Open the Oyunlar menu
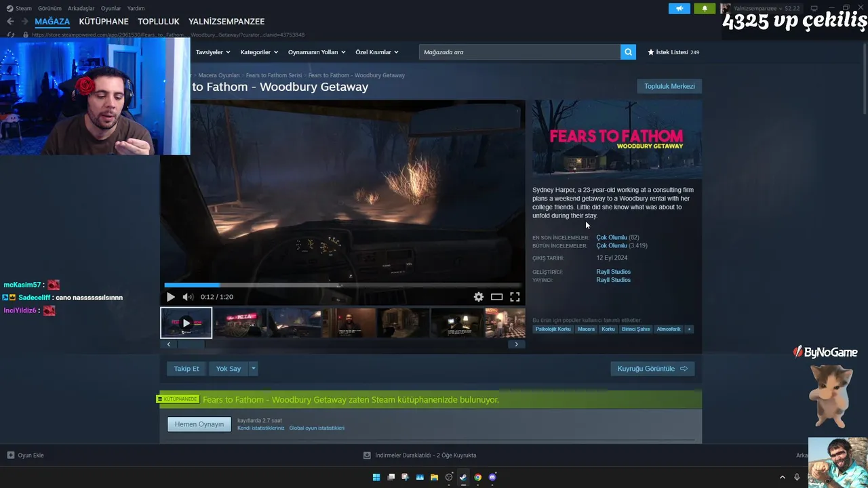 point(111,8)
